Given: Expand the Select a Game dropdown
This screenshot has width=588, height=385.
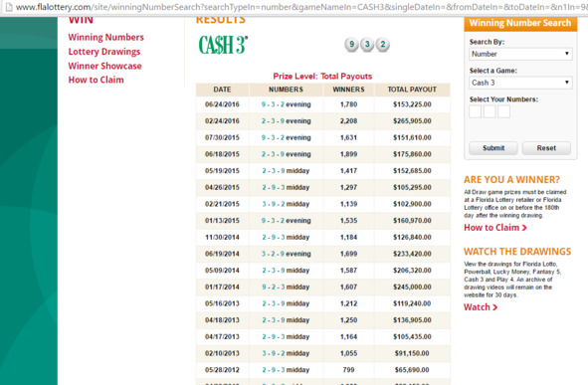Looking at the screenshot, I should point(520,83).
